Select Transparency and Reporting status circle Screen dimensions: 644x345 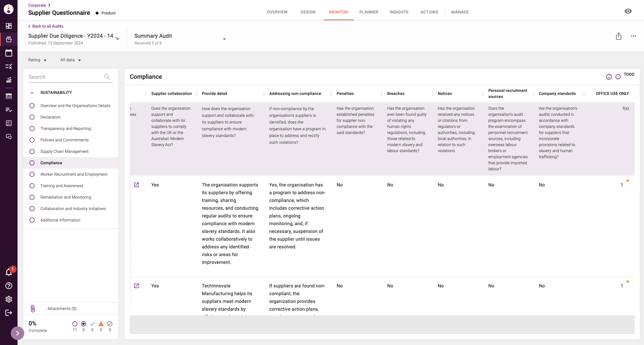[x=32, y=129]
